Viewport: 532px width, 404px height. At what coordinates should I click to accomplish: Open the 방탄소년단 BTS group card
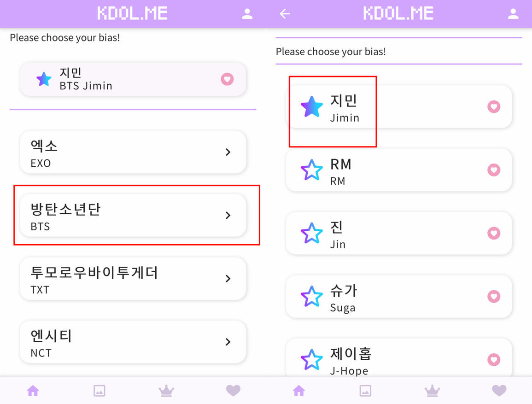coord(133,215)
